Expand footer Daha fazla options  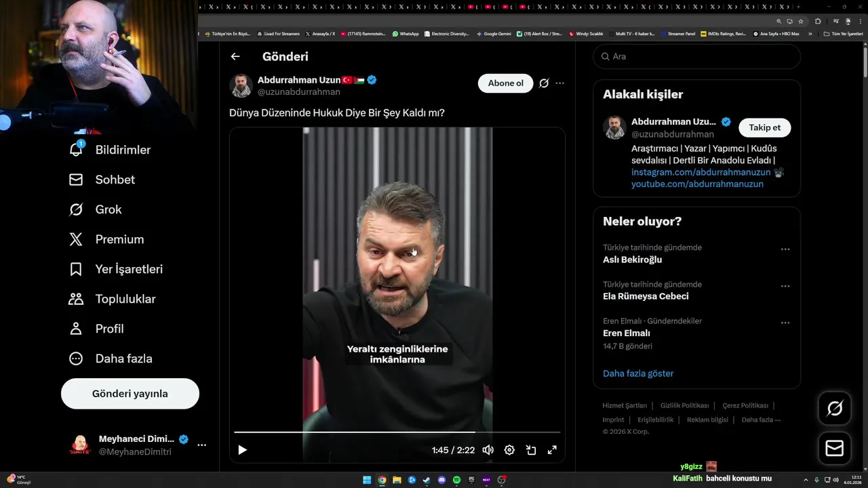click(x=762, y=420)
